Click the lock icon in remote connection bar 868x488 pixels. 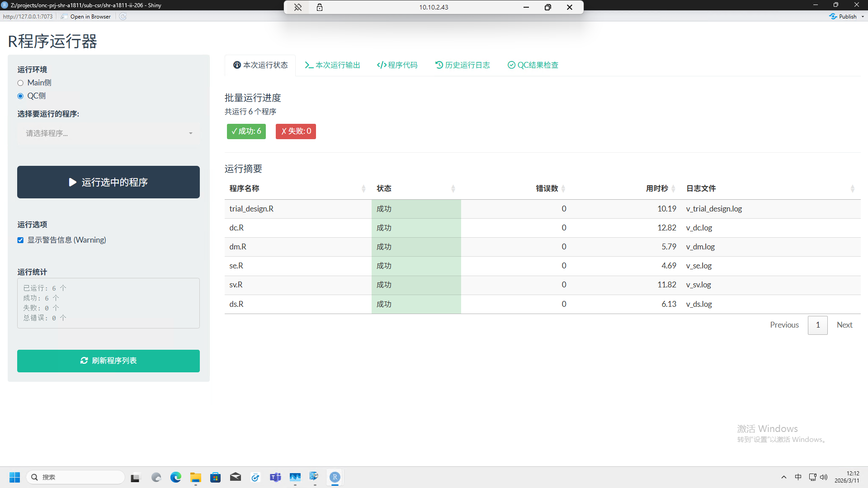pyautogui.click(x=320, y=7)
